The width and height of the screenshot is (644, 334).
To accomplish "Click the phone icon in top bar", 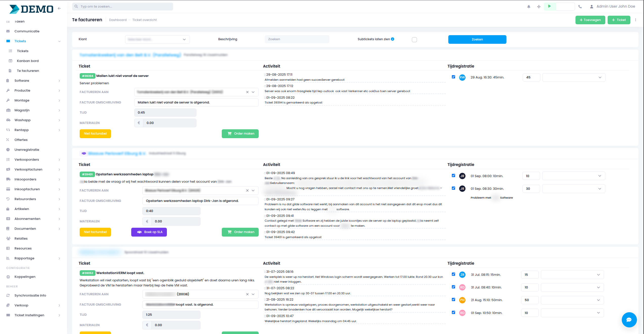I will tap(580, 7).
